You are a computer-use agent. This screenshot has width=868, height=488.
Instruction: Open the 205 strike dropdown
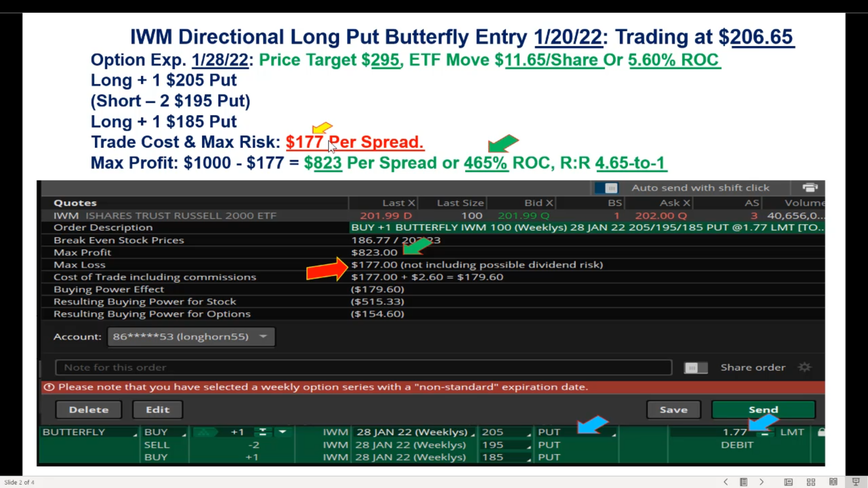pos(505,432)
